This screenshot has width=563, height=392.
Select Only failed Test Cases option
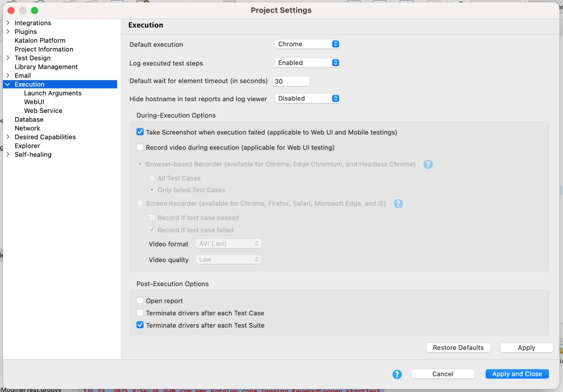tap(152, 190)
